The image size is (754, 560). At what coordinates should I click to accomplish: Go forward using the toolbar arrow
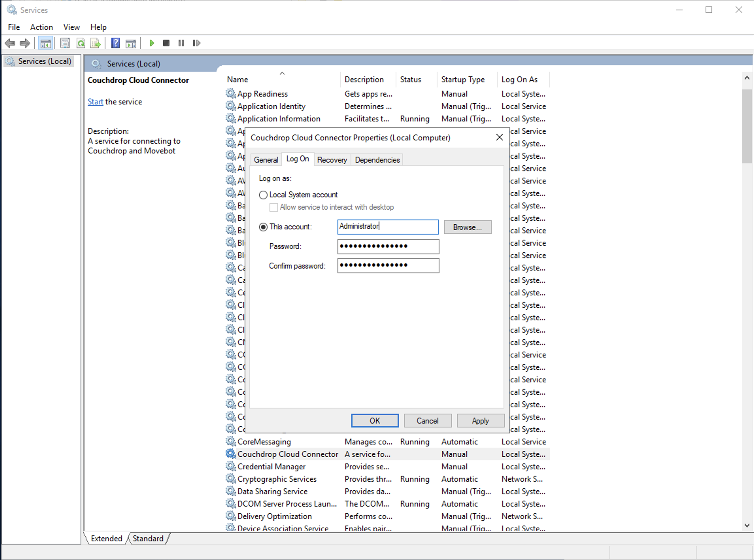(25, 43)
